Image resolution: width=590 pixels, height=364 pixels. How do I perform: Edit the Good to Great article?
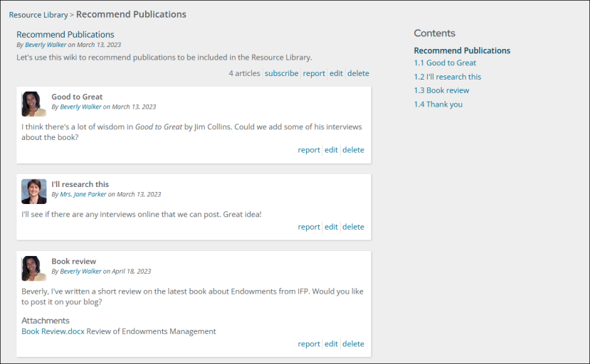click(331, 150)
